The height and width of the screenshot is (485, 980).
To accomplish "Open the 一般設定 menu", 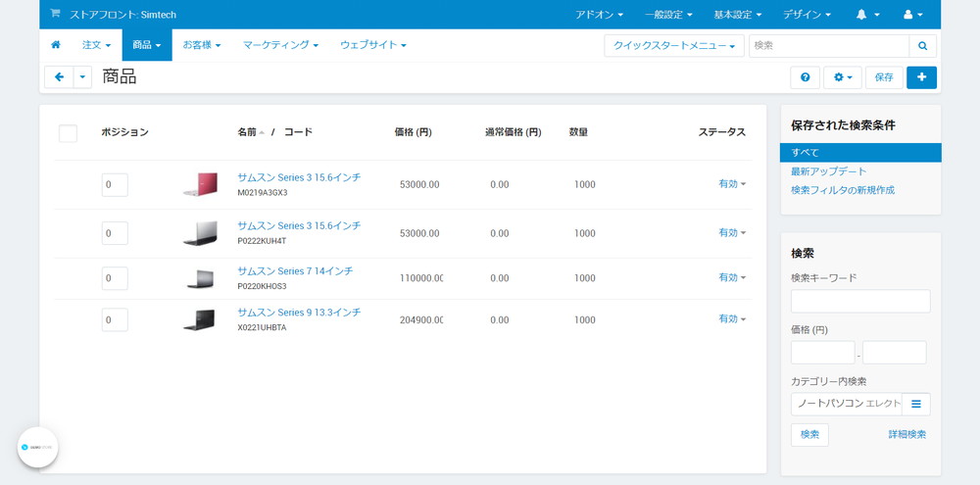I will coord(668,15).
